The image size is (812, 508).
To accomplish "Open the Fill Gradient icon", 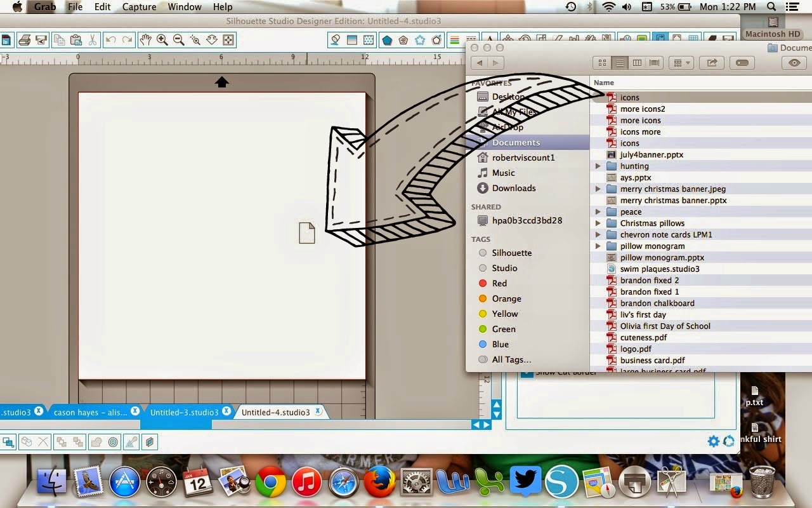I will point(352,40).
